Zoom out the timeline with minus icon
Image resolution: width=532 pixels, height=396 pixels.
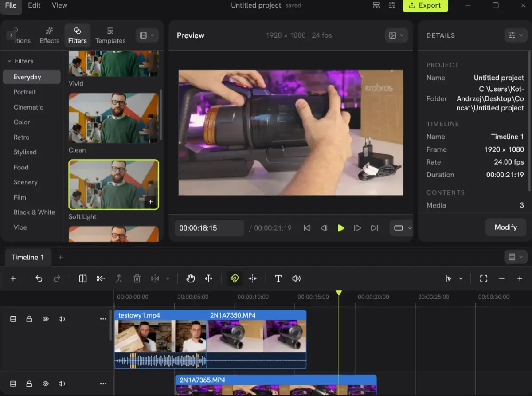click(502, 278)
